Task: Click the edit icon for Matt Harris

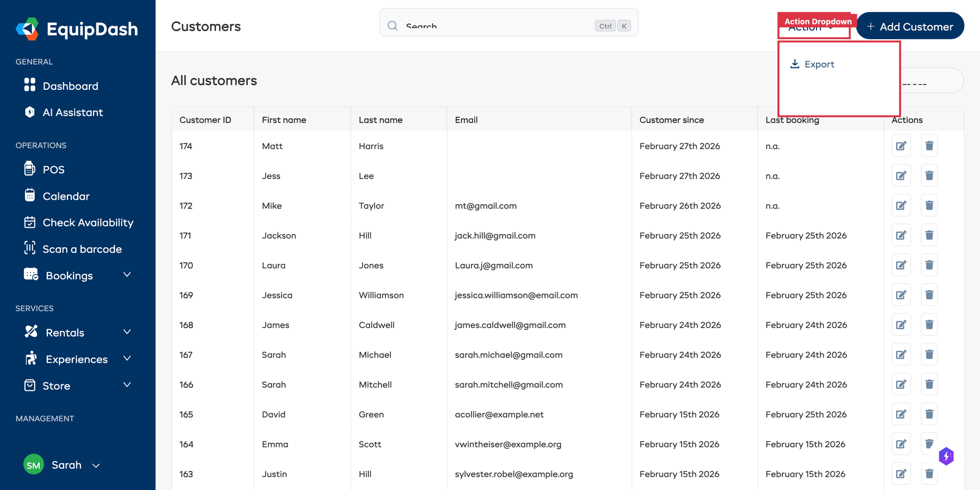Action: 901,145
